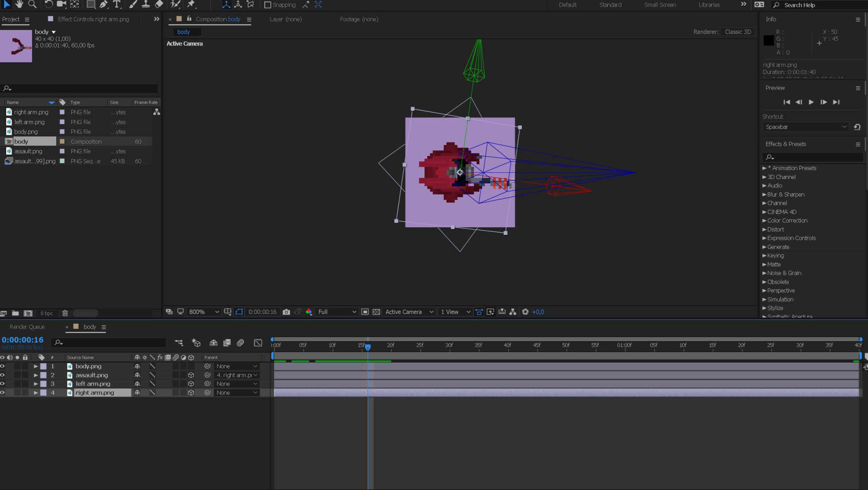Select the Rotation tool

(48, 4)
